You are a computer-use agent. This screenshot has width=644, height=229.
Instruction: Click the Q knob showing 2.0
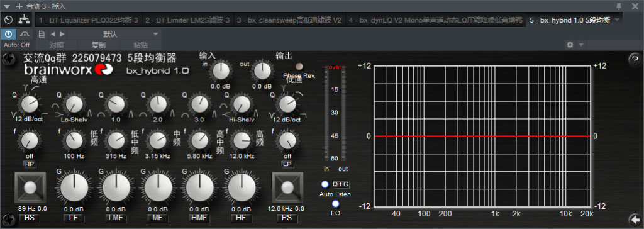click(x=158, y=104)
